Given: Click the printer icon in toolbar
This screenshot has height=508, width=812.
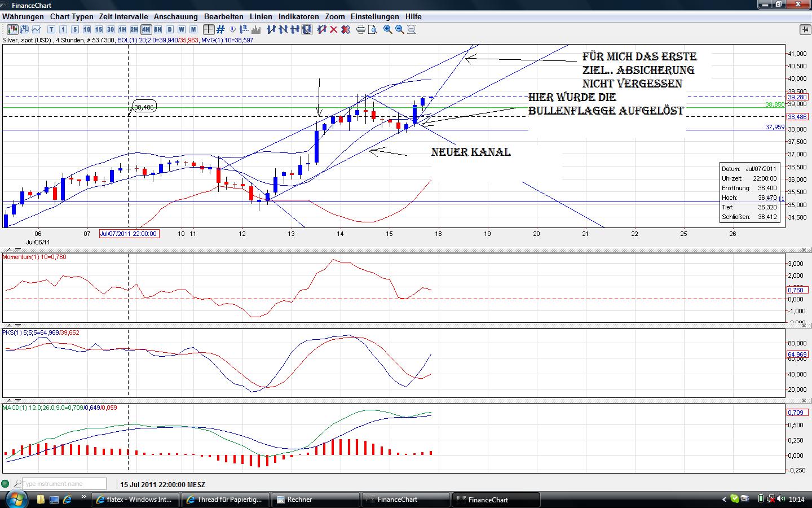Looking at the screenshot, I should 361,29.
